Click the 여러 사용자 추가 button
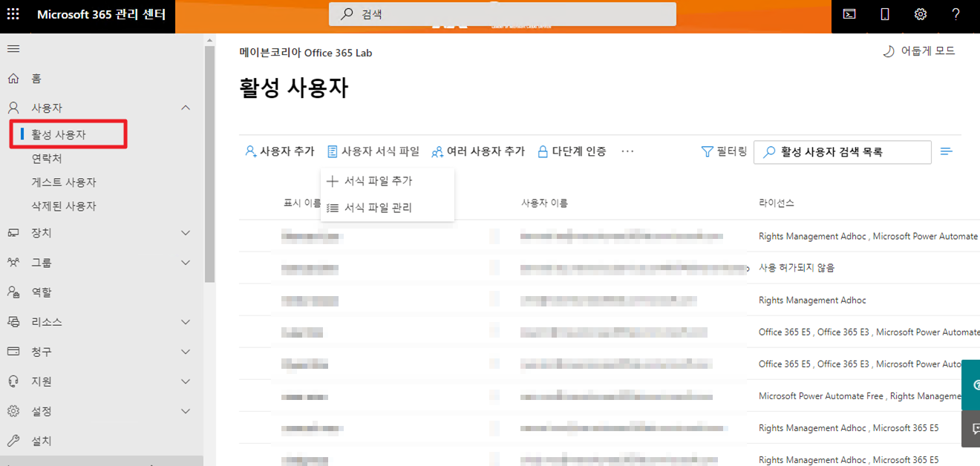980x466 pixels. (x=478, y=151)
